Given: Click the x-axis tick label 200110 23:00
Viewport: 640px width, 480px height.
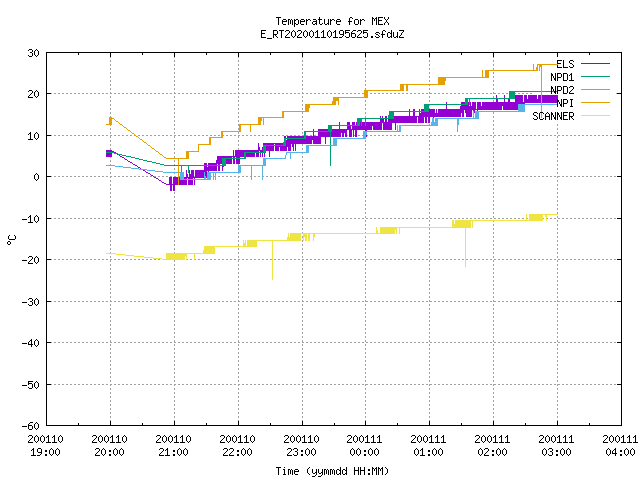Looking at the screenshot, I should pyautogui.click(x=301, y=446).
